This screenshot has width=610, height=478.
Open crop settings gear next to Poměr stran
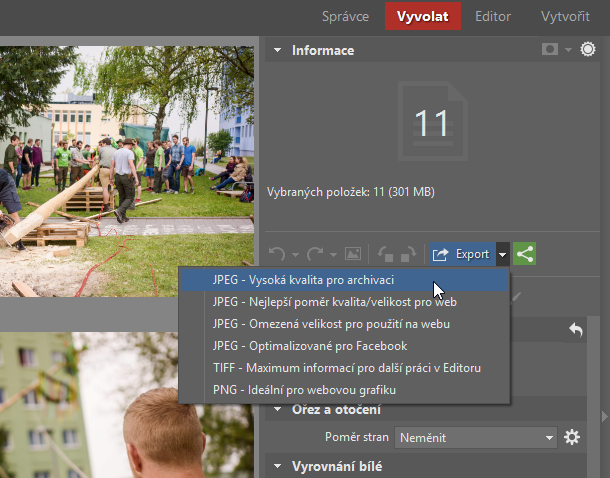pyautogui.click(x=572, y=437)
